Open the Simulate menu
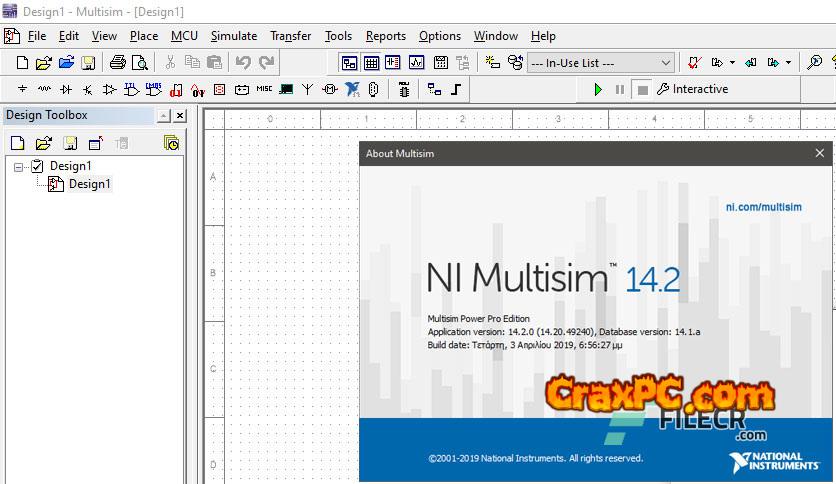This screenshot has height=484, width=836. (x=233, y=36)
